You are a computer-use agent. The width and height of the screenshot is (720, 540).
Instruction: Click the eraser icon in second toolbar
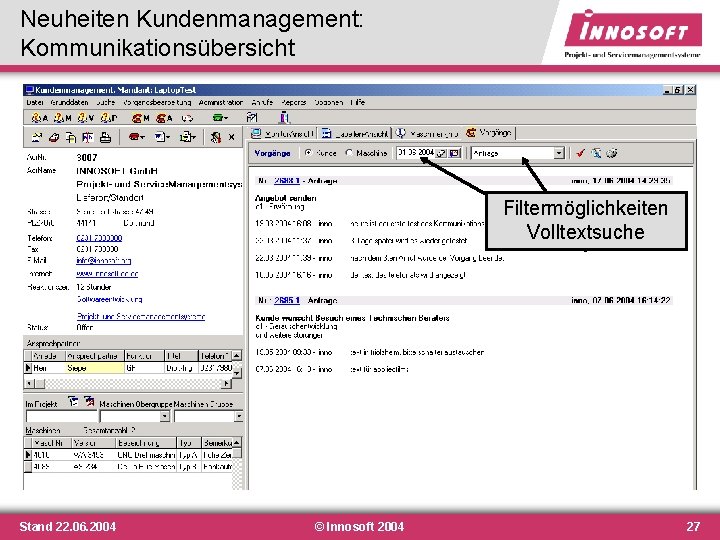54,137
